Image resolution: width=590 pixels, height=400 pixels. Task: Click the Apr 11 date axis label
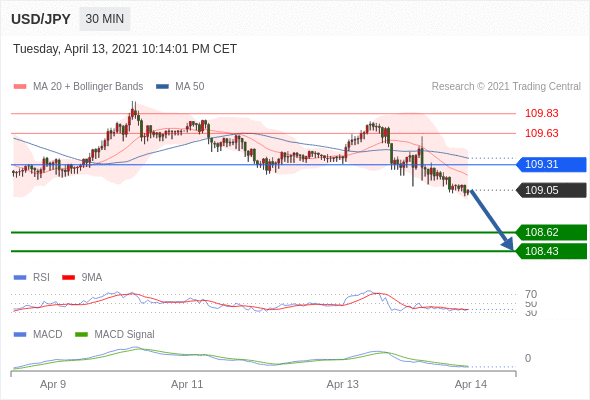[187, 385]
